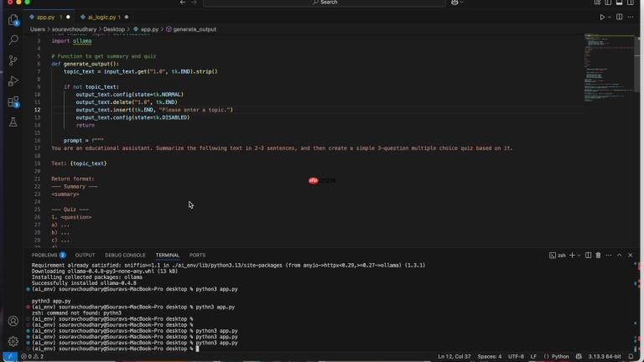
Task: Run the Python file with the play button
Action: point(602,18)
